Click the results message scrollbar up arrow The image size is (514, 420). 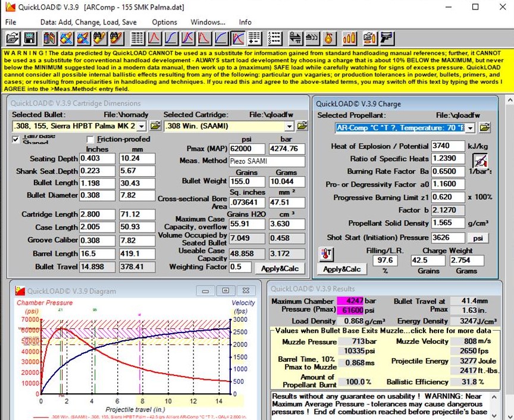pyautogui.click(x=494, y=397)
